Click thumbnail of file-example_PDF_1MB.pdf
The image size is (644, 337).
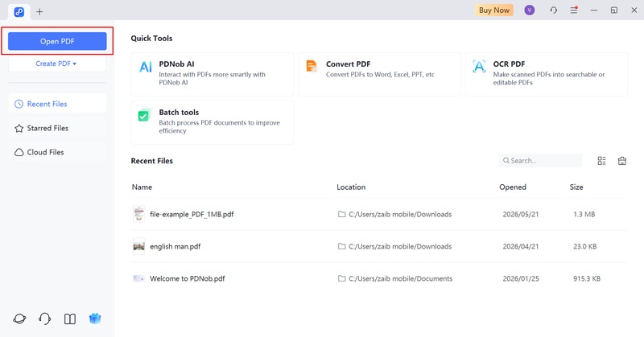point(138,214)
